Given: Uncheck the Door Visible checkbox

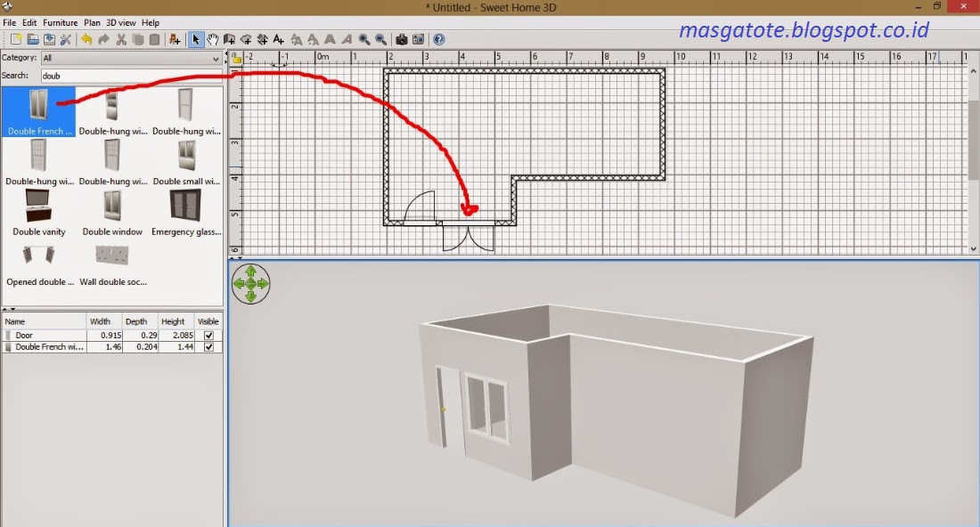Looking at the screenshot, I should [x=208, y=334].
